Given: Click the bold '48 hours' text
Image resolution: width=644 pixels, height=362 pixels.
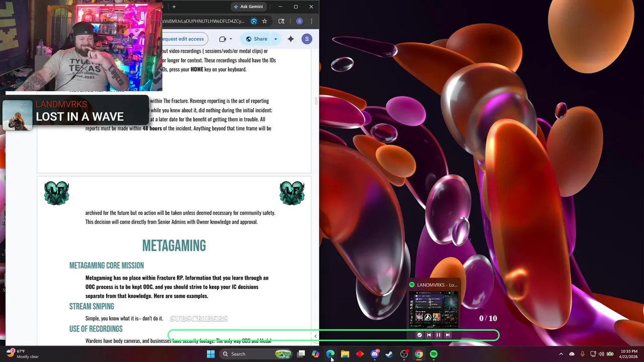Looking at the screenshot, I should (x=152, y=128).
